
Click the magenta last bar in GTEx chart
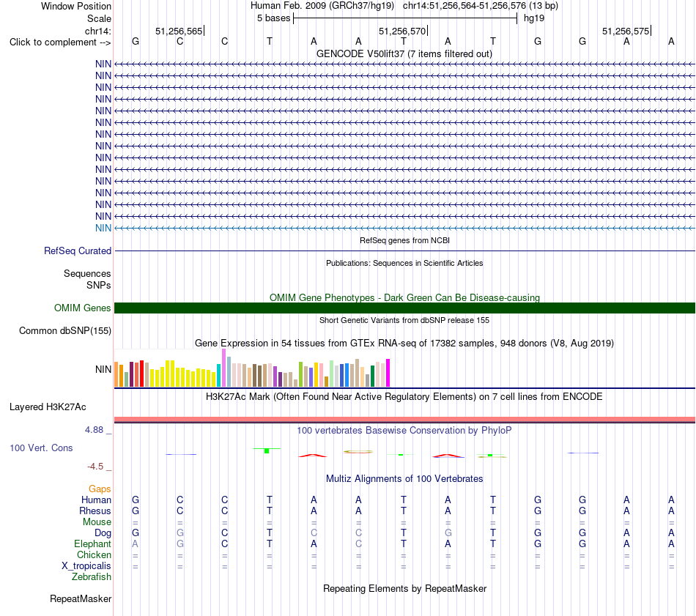(x=388, y=373)
